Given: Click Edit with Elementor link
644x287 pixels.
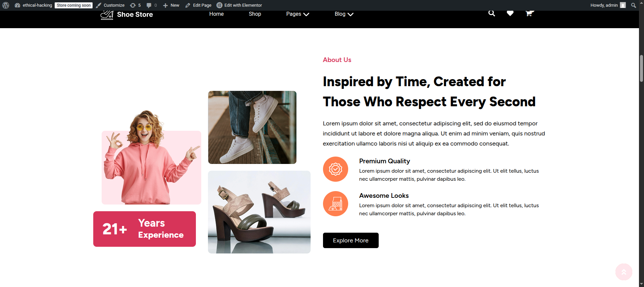Looking at the screenshot, I should click(x=239, y=5).
